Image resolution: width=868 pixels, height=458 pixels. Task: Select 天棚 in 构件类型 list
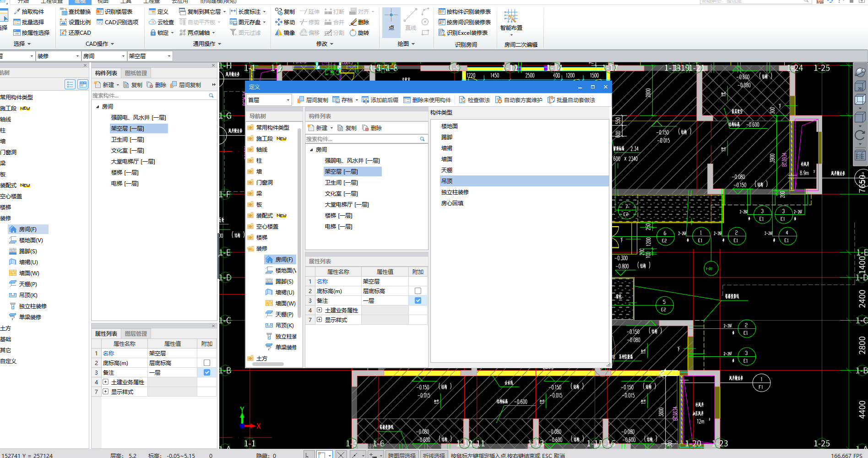(x=447, y=170)
